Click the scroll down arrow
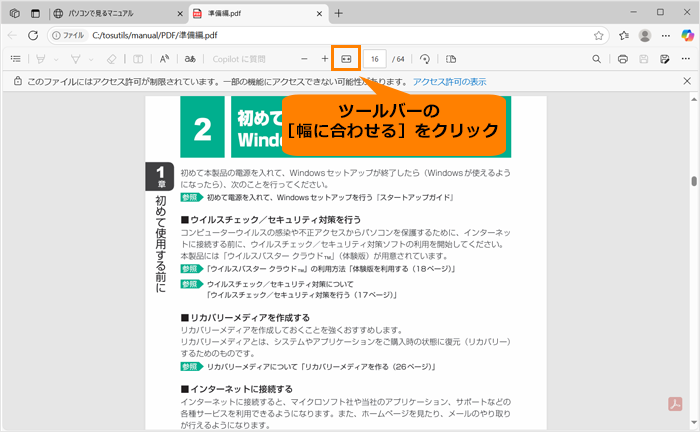The image size is (700, 432). [x=694, y=422]
